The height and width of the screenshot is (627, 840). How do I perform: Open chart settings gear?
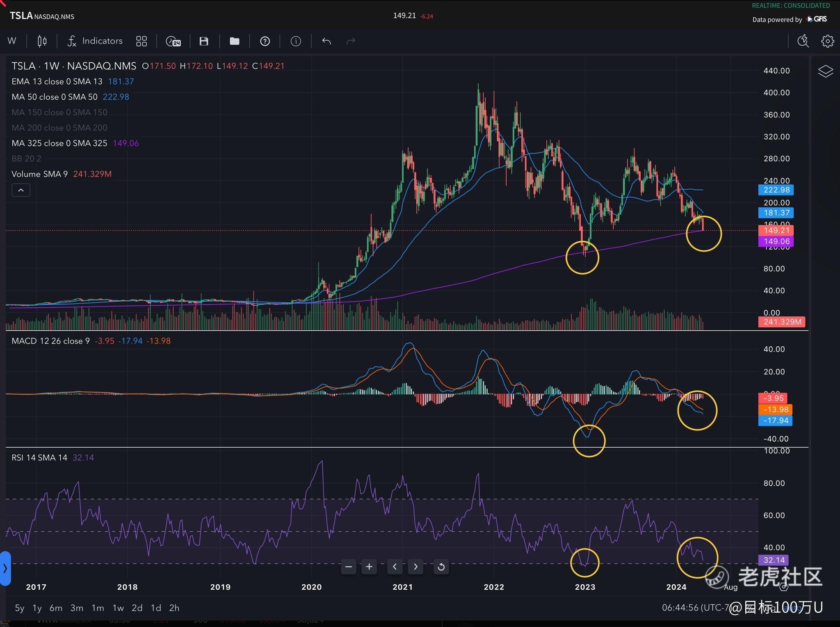(827, 41)
